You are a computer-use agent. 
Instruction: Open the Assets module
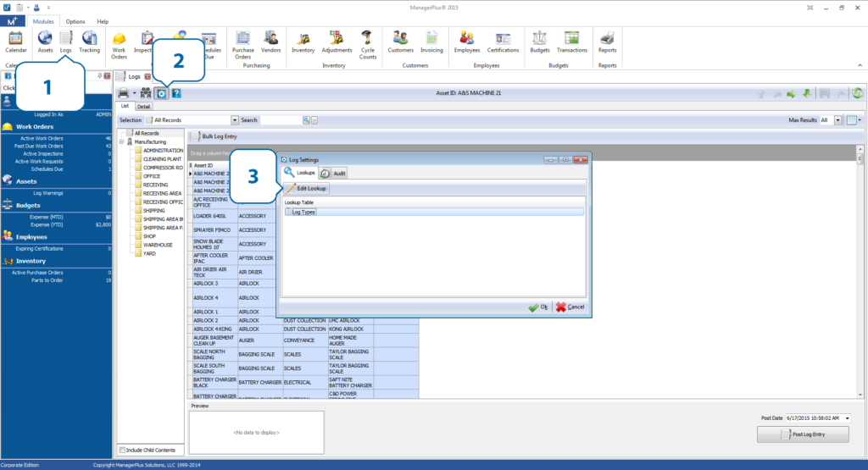click(x=45, y=42)
